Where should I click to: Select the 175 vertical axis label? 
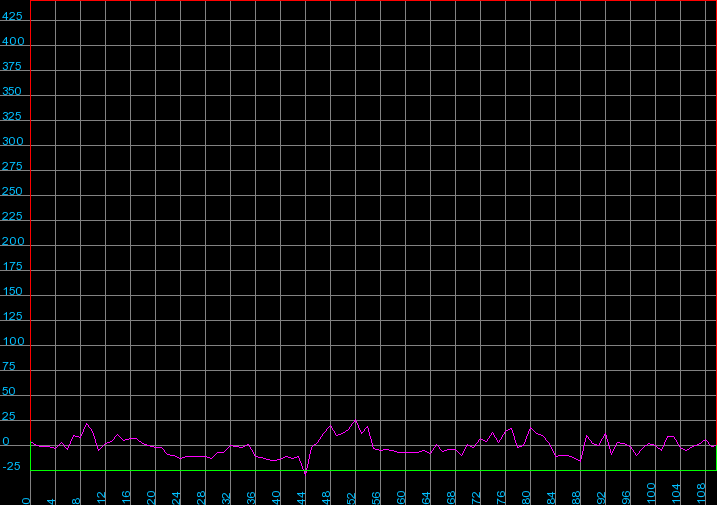click(x=12, y=266)
